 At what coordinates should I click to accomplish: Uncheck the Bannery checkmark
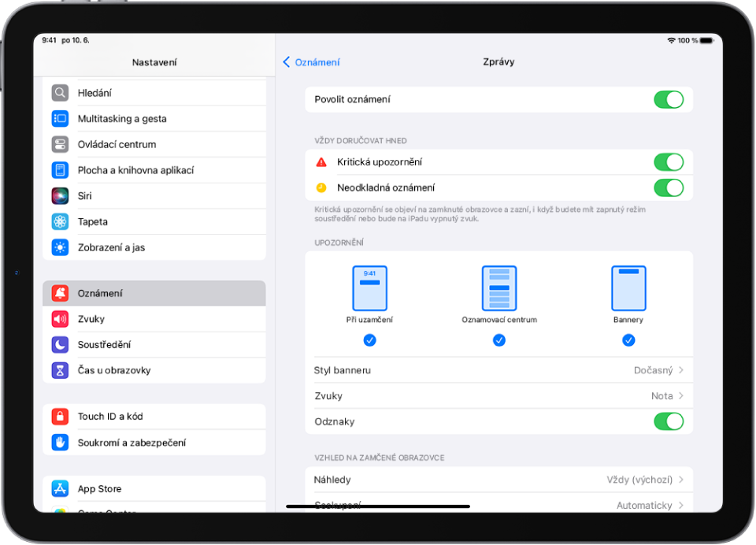628,340
